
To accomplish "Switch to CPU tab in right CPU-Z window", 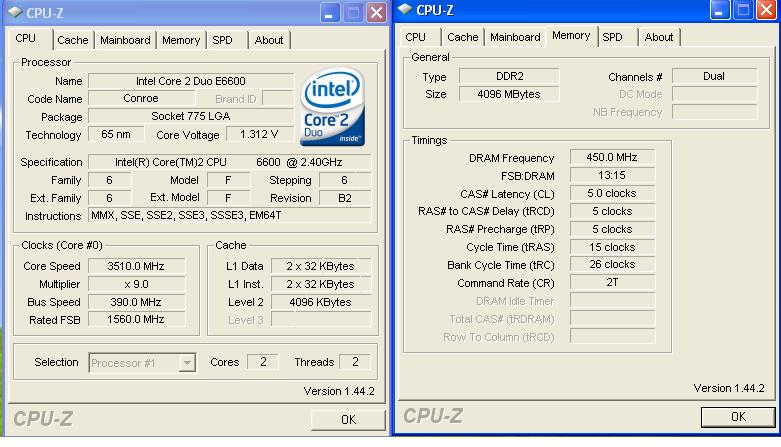I will [x=415, y=37].
